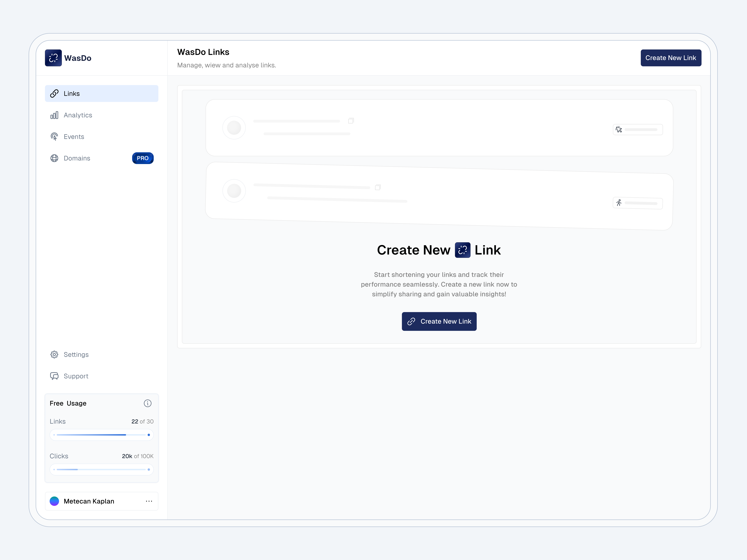The height and width of the screenshot is (560, 747).
Task: Click the chain link icon beside Links
Action: [x=54, y=94]
